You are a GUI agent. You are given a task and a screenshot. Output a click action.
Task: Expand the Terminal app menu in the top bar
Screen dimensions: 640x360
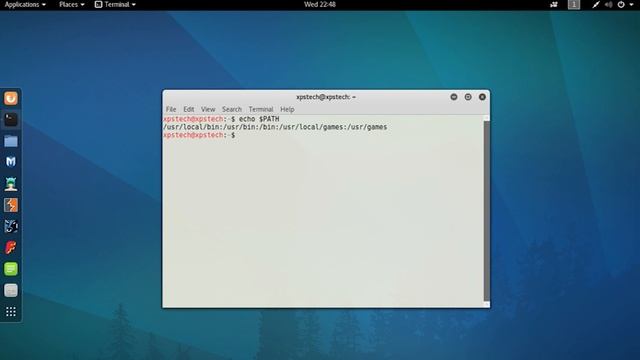[115, 4]
